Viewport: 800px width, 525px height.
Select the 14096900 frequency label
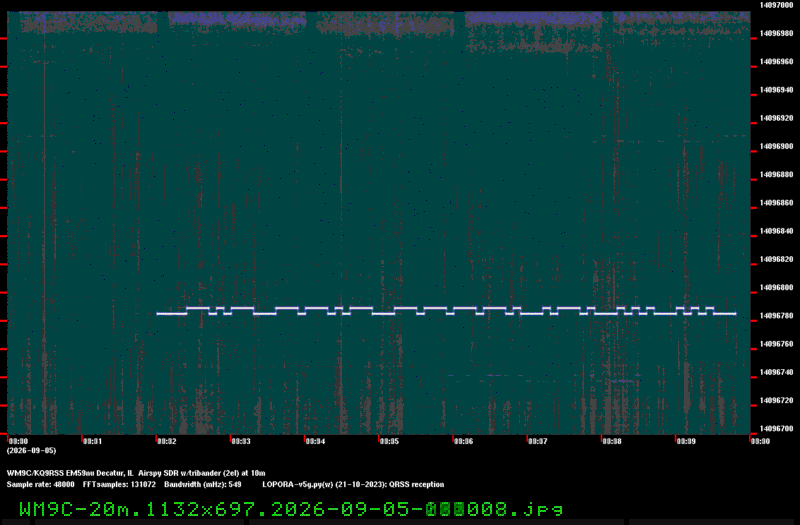pos(777,146)
